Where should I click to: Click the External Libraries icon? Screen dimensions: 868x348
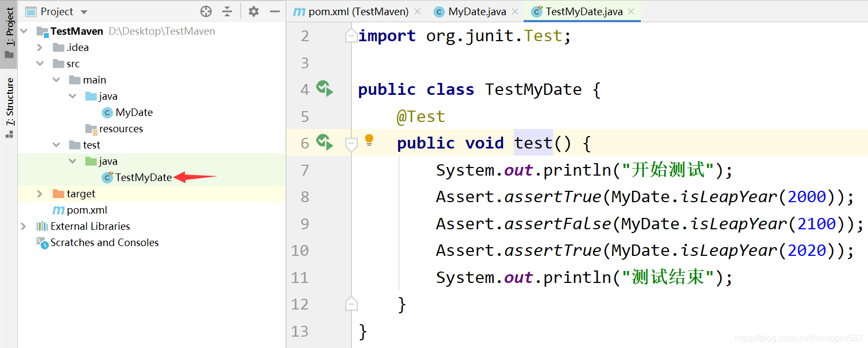[42, 226]
